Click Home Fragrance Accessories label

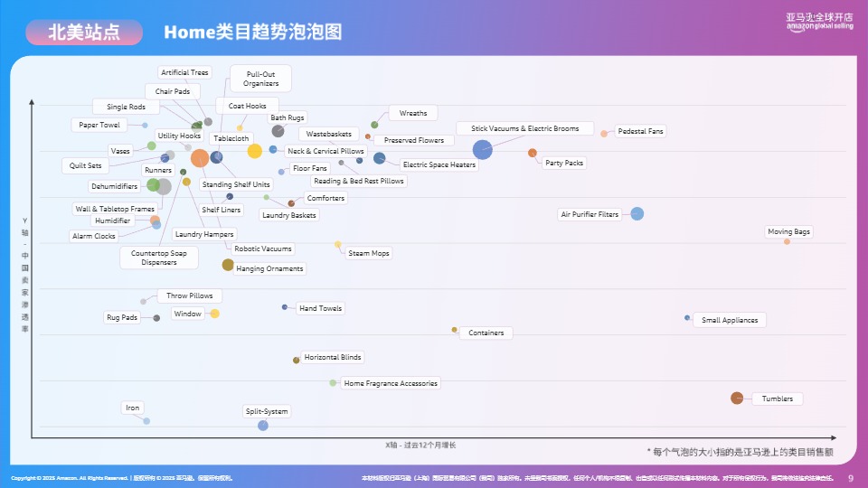point(391,383)
